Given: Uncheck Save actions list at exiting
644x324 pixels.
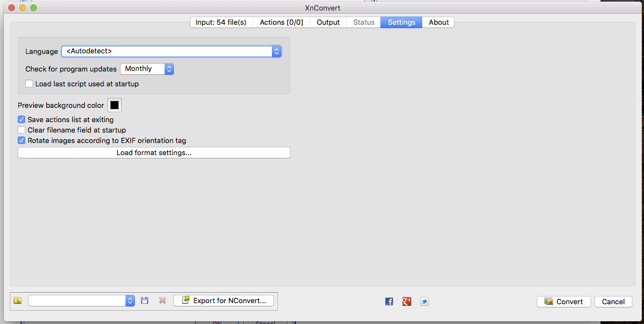Looking at the screenshot, I should click(21, 119).
